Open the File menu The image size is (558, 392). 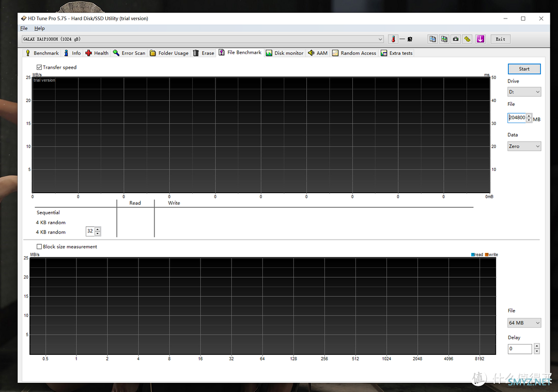24,28
